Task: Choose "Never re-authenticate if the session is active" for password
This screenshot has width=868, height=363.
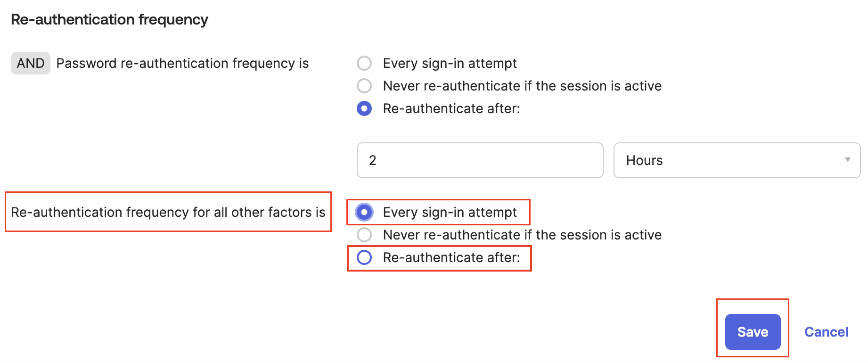Action: click(x=364, y=86)
